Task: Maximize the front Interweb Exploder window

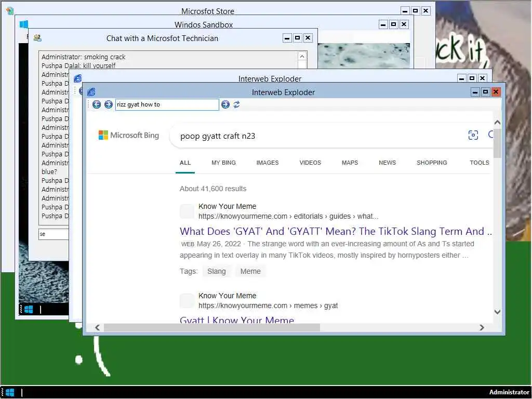Action: point(486,92)
